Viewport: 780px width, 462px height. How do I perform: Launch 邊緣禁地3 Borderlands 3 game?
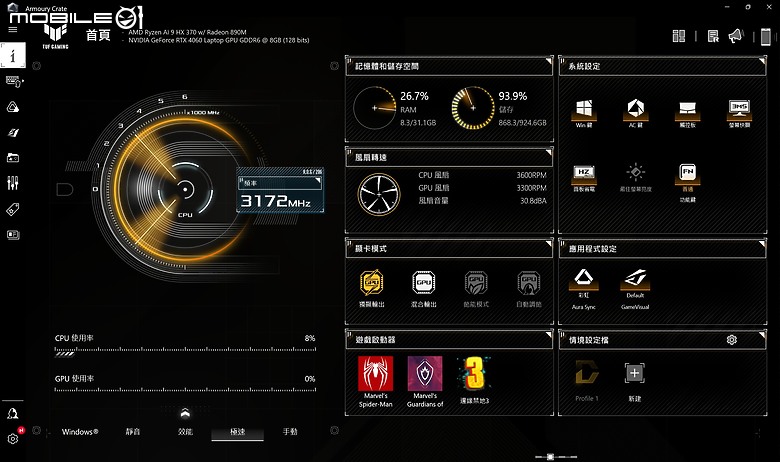coord(475,380)
